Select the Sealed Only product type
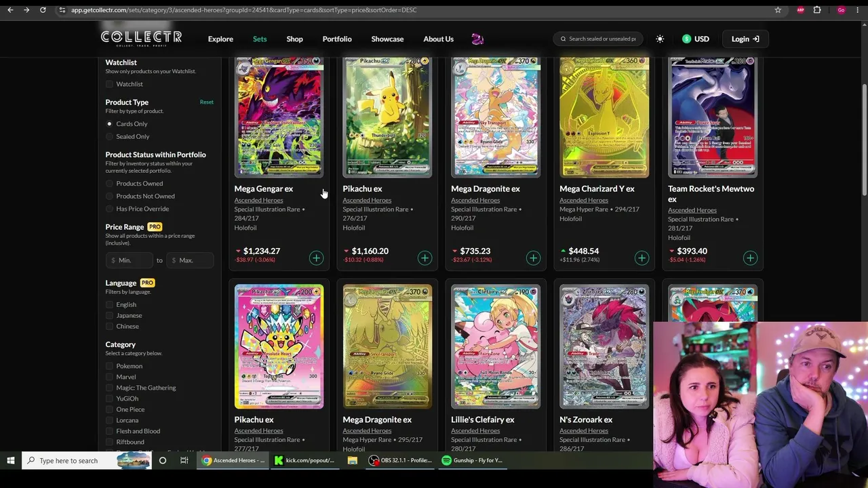The image size is (868, 488). (109, 137)
